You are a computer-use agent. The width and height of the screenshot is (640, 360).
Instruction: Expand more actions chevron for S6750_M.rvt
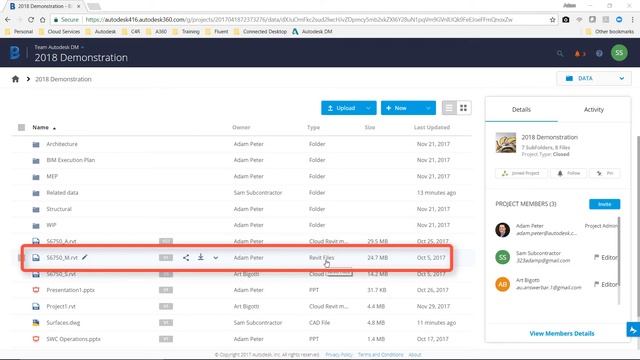pyautogui.click(x=216, y=258)
